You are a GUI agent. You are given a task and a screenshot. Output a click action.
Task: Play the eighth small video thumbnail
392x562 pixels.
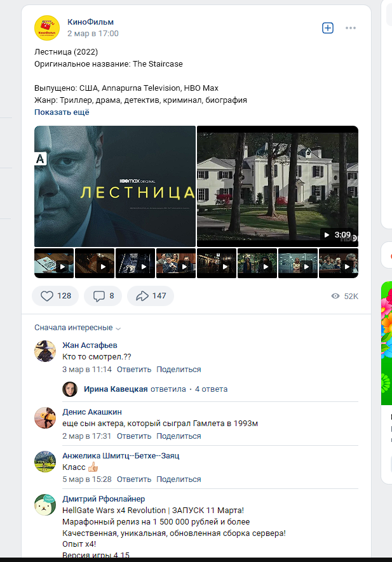[339, 263]
